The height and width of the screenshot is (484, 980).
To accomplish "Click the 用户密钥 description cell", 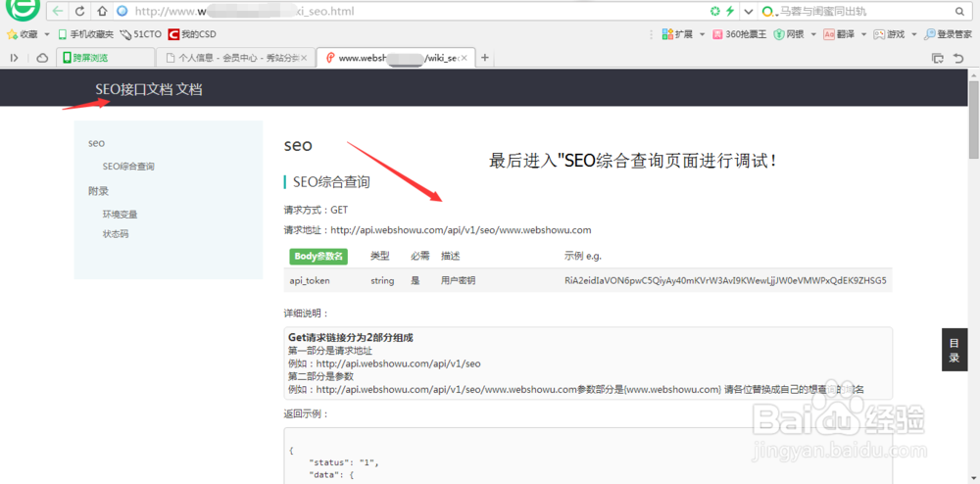I will [458, 281].
